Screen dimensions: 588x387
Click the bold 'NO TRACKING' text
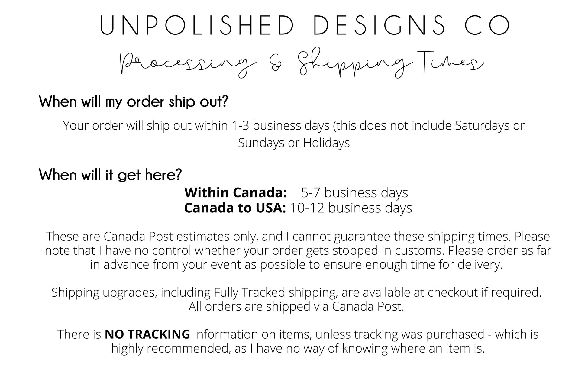click(147, 334)
